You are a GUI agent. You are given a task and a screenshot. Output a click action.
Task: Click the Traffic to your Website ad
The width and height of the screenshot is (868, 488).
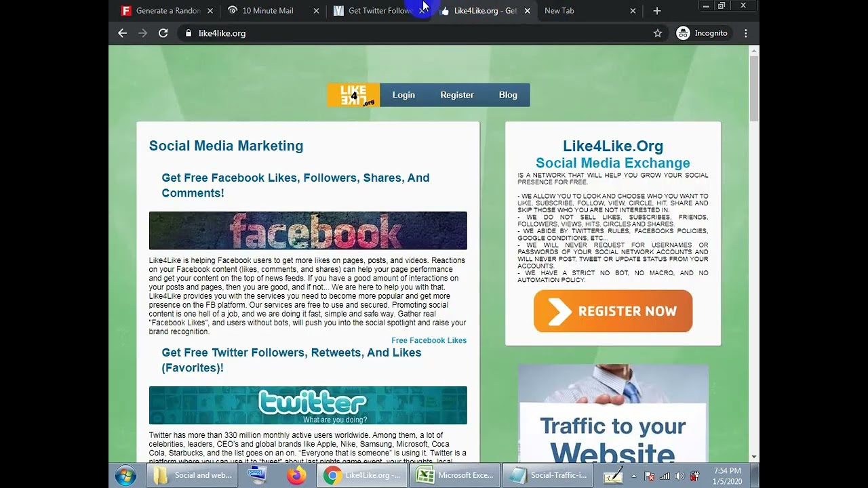pos(613,413)
